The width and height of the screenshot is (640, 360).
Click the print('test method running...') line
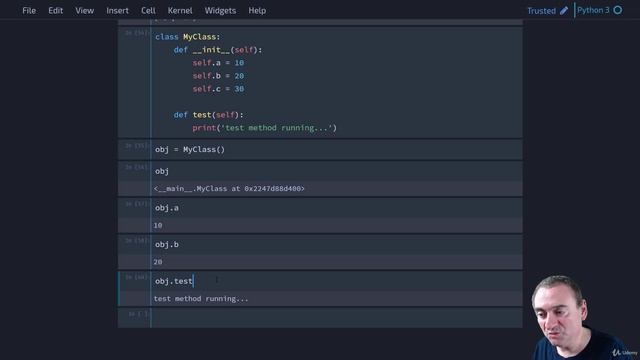[x=264, y=128]
